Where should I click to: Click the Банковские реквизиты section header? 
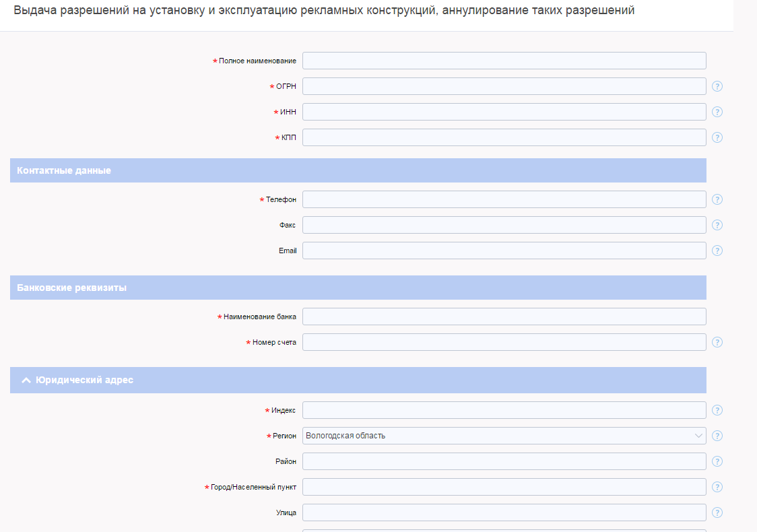pos(71,288)
